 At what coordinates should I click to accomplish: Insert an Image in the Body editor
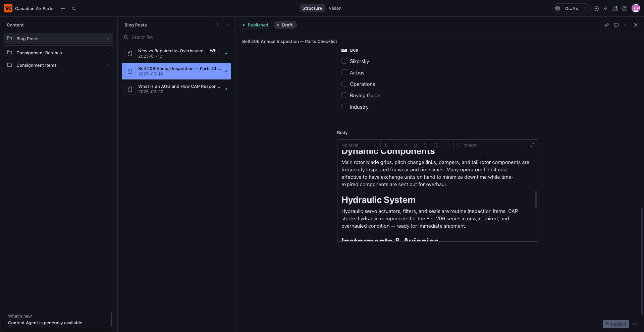tap(467, 145)
